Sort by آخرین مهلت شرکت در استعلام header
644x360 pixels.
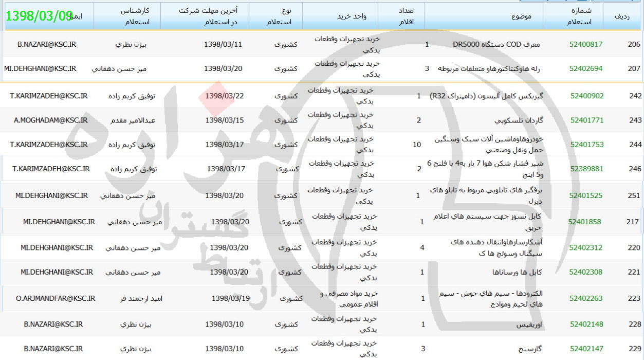tap(205, 16)
